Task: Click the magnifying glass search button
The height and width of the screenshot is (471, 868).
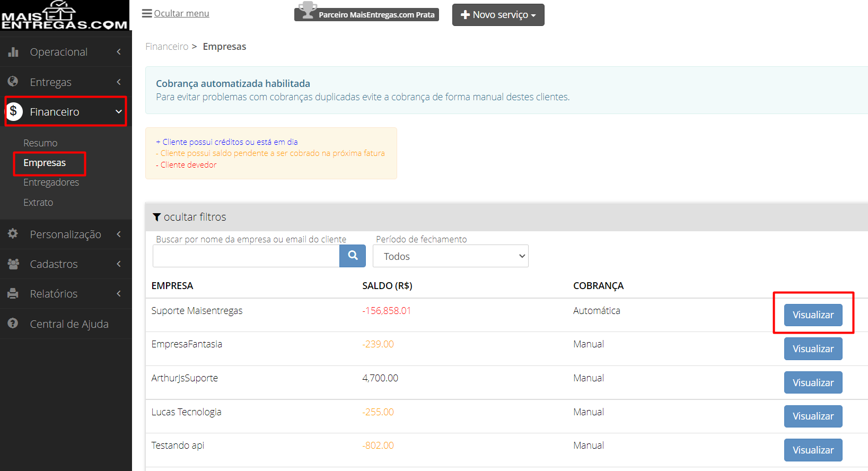Action: pyautogui.click(x=353, y=256)
